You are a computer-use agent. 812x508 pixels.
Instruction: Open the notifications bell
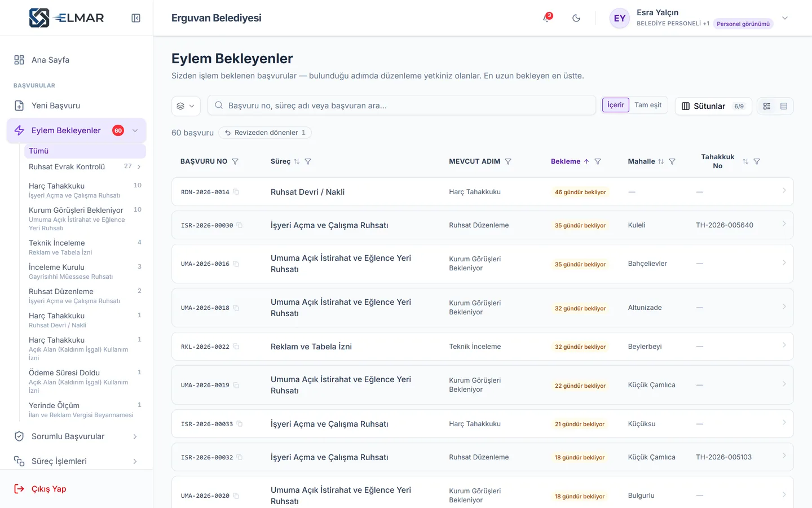546,18
